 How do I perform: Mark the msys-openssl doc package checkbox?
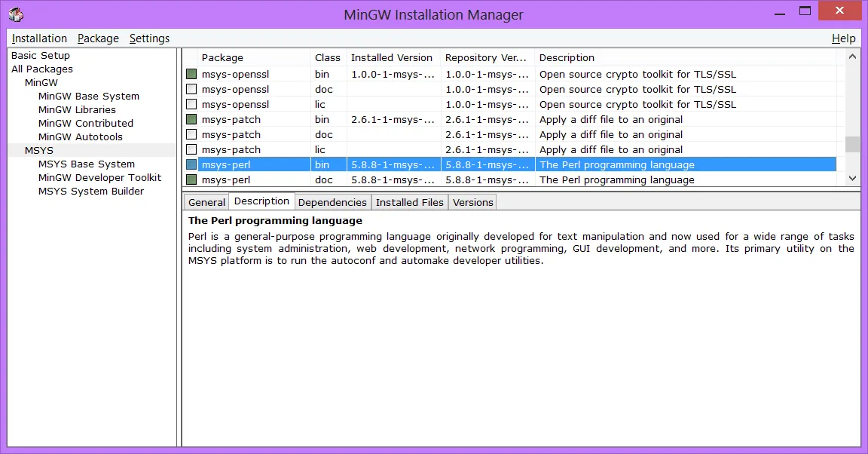pyautogui.click(x=191, y=89)
